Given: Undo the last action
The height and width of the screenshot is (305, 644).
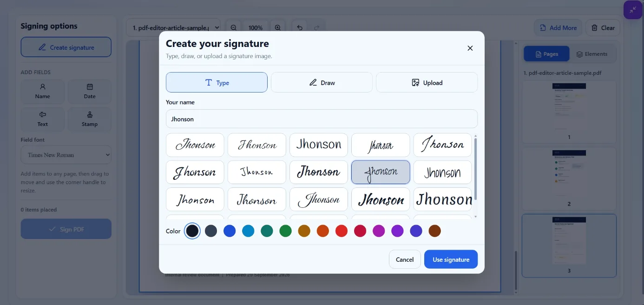Looking at the screenshot, I should click(x=300, y=27).
